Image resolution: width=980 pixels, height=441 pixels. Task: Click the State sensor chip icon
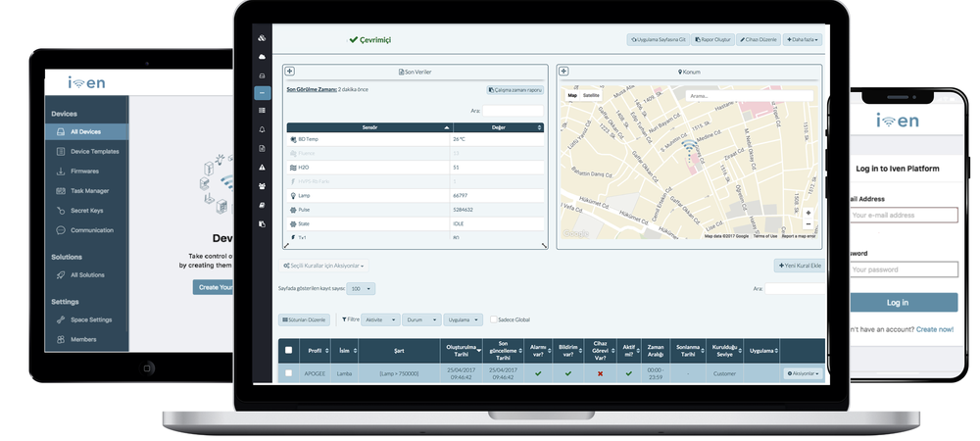tap(293, 223)
